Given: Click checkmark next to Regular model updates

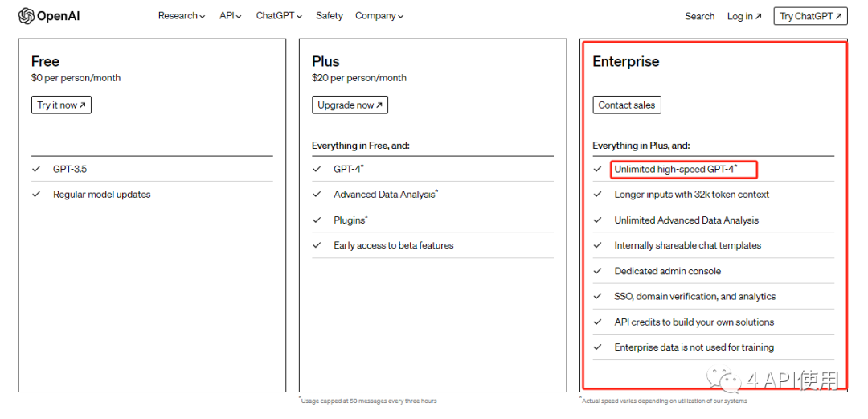Looking at the screenshot, I should (x=36, y=195).
